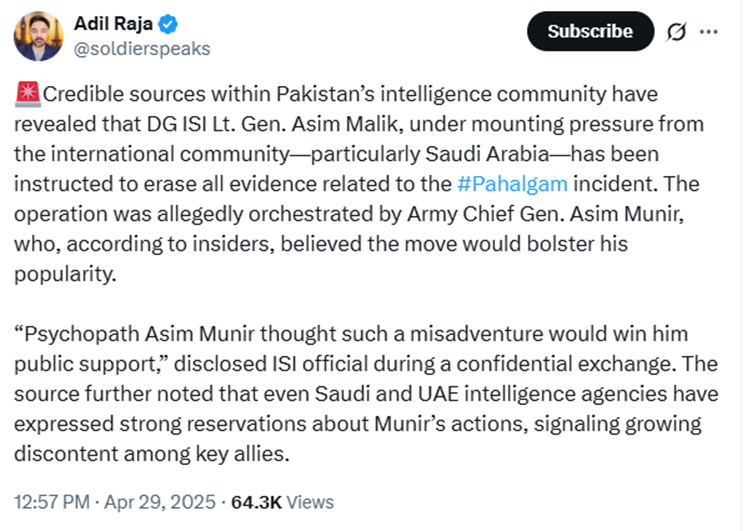Click the 'discontent among key allies.' closing line
Viewport: 747px width, 531px height.
152,454
